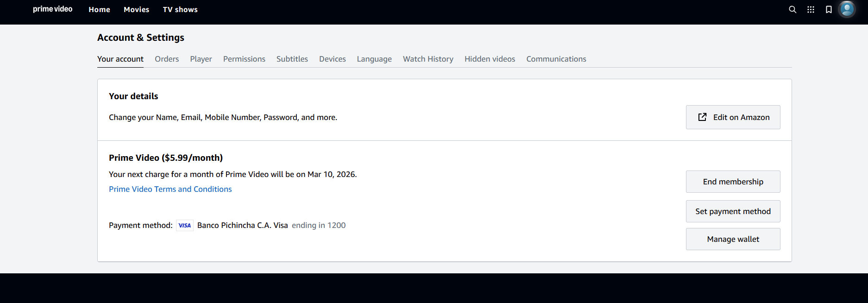Go to the Home menu
868x303 pixels.
[99, 10]
